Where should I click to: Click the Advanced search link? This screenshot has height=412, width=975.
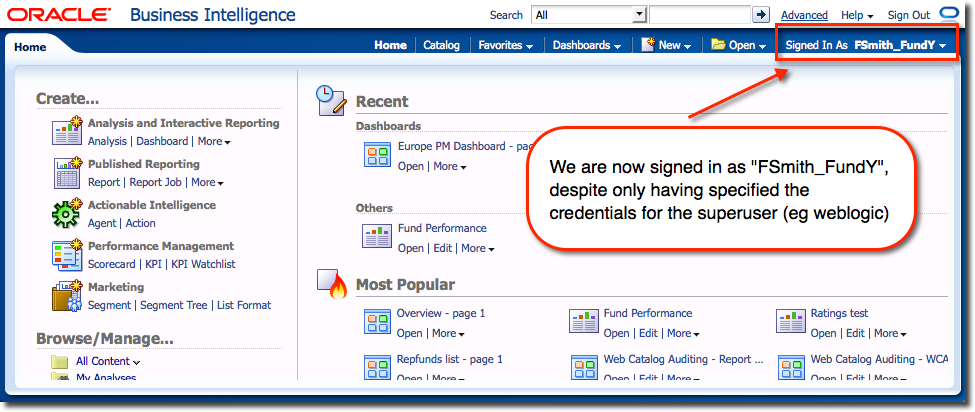click(804, 15)
